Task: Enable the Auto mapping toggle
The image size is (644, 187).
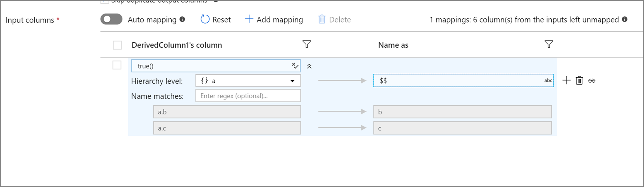Action: (x=111, y=19)
